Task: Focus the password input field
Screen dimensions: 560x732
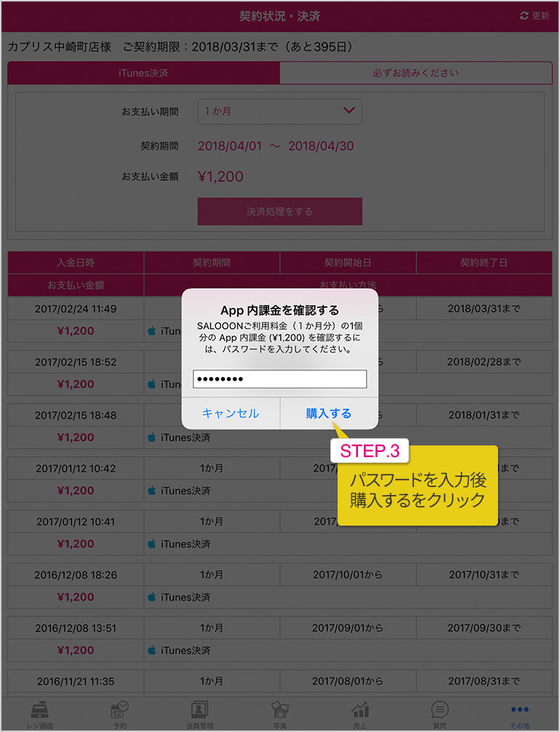Action: [x=280, y=378]
